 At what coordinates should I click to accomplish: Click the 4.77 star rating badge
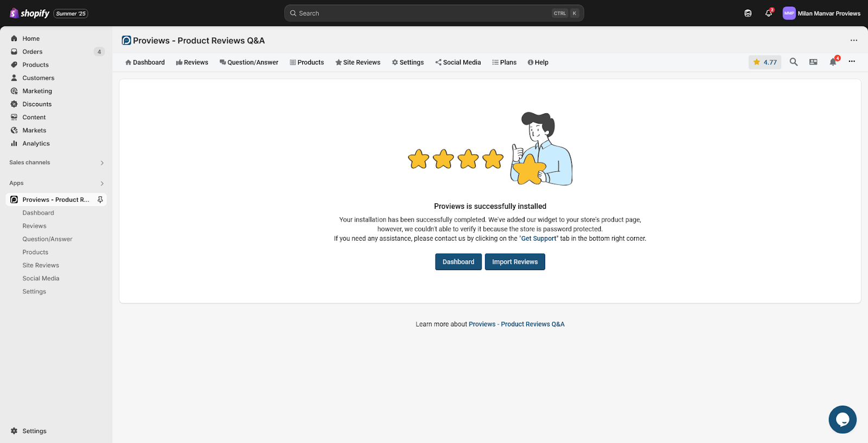(x=765, y=62)
